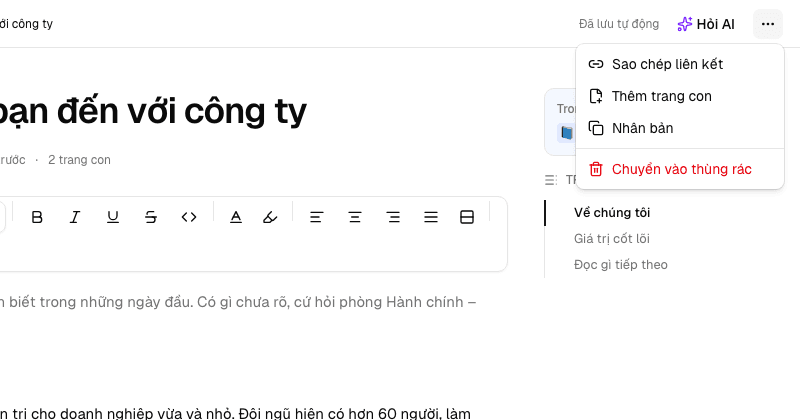Screen dimensions: 800x420
Task: Click the table of contents list icon
Action: click(551, 180)
